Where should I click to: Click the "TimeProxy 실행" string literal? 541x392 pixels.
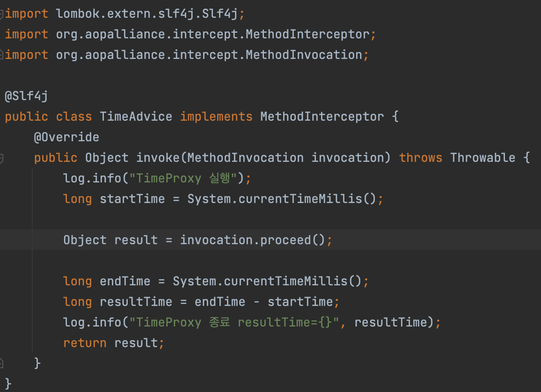click(x=183, y=178)
